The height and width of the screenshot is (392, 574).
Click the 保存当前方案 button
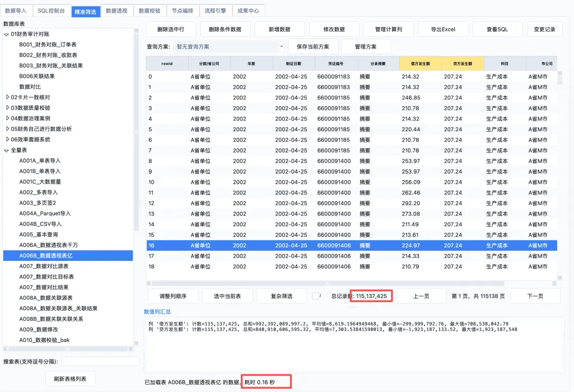pyautogui.click(x=313, y=47)
